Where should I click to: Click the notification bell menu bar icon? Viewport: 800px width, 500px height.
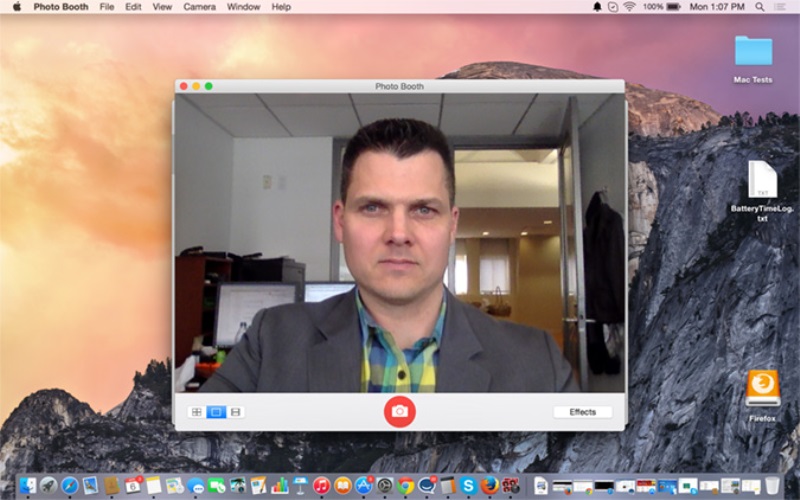597,7
